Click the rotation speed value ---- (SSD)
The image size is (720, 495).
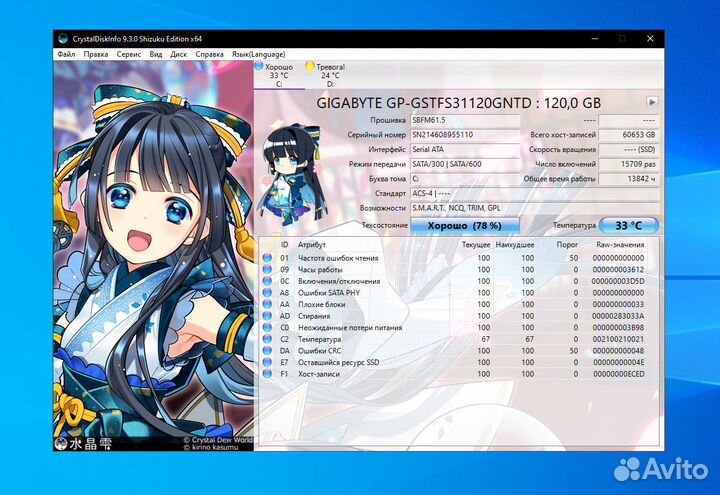(x=629, y=150)
